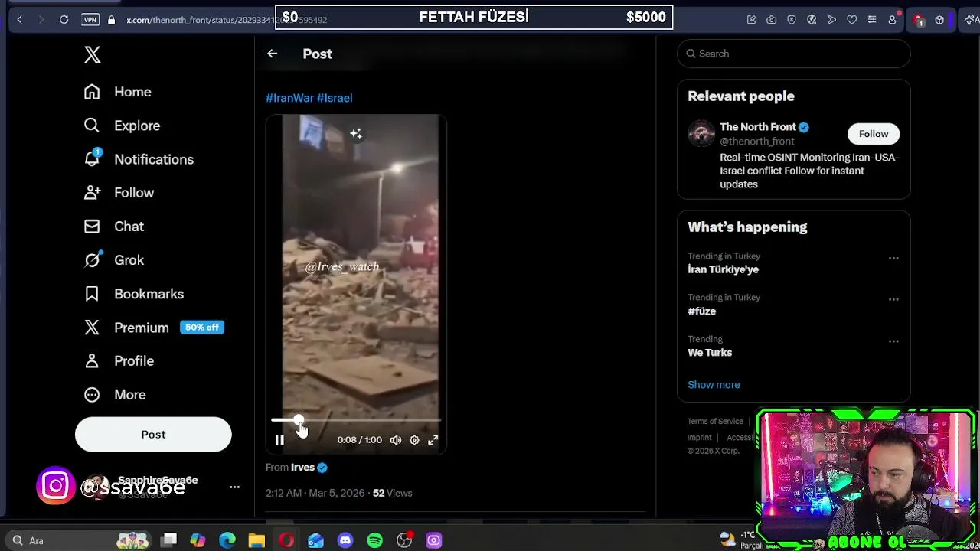Open the Follow page in the sidebar
The image size is (980, 551).
pos(119,193)
